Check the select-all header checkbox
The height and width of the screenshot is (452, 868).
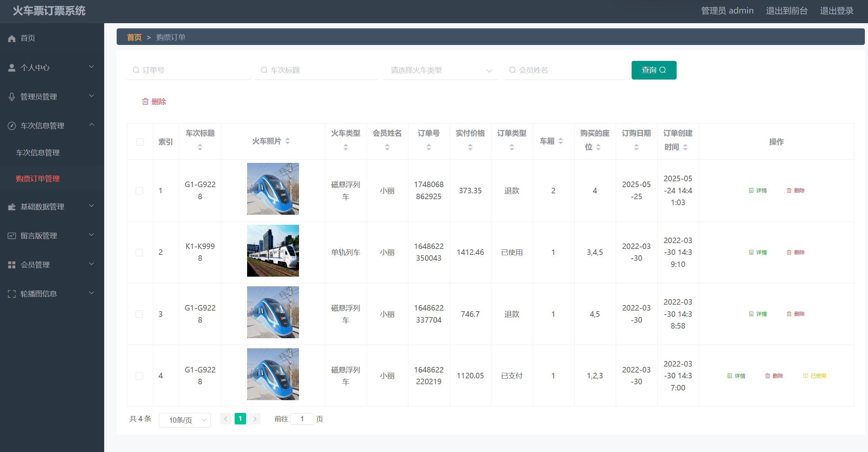point(140,142)
